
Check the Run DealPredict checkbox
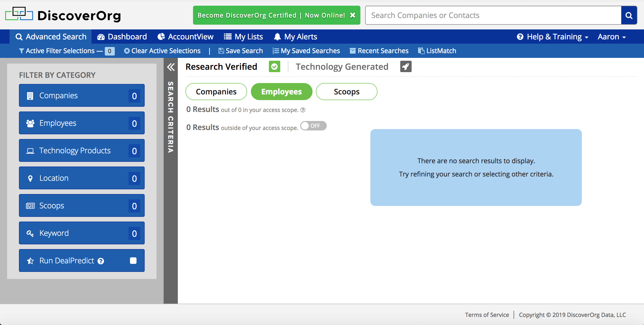(x=133, y=261)
